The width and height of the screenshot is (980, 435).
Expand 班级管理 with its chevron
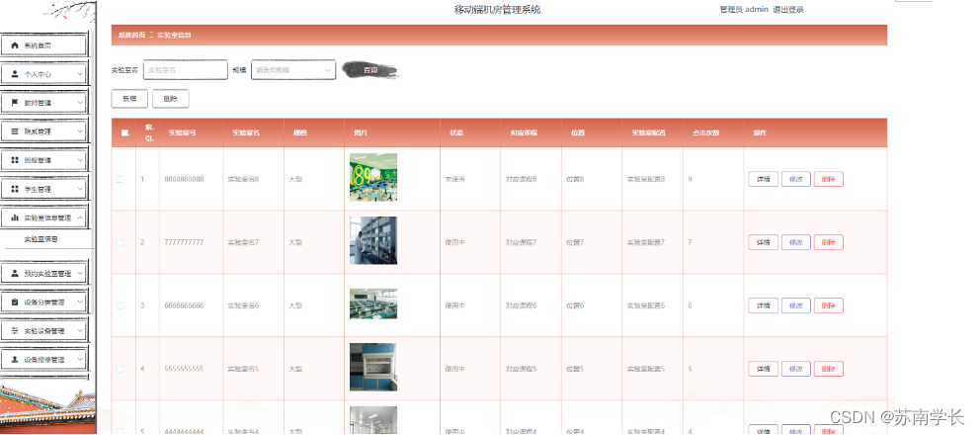click(80, 160)
